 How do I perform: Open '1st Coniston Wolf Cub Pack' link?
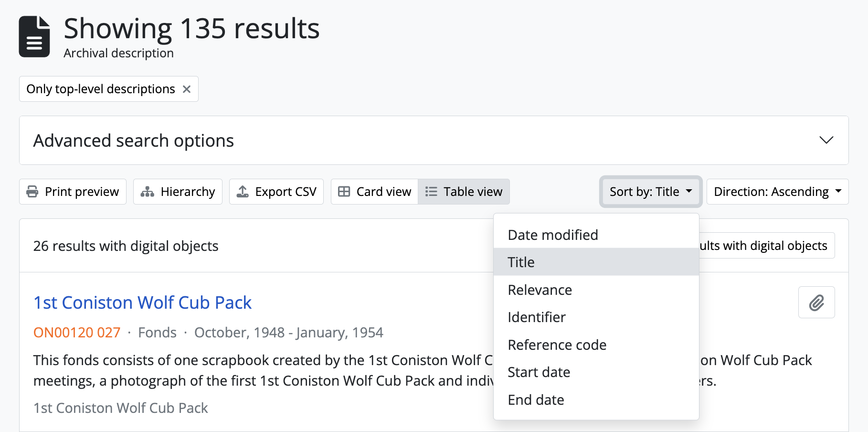pyautogui.click(x=142, y=302)
